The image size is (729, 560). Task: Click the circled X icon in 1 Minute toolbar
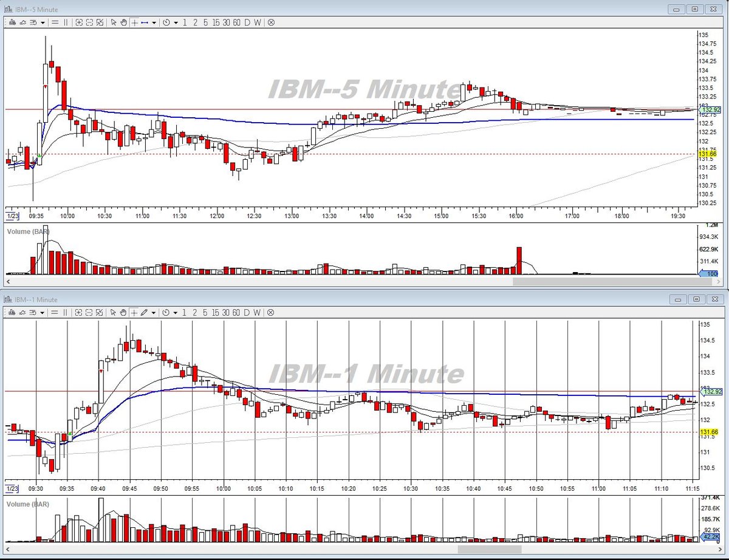tap(270, 313)
